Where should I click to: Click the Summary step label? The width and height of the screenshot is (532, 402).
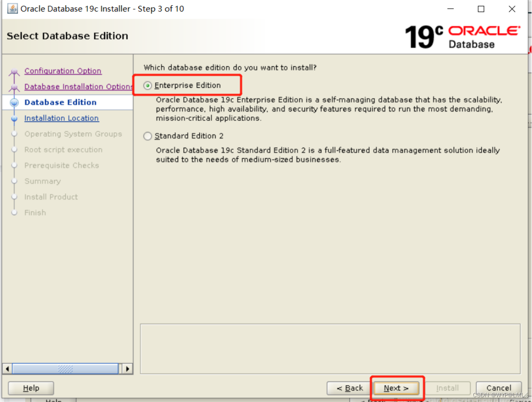click(x=42, y=181)
